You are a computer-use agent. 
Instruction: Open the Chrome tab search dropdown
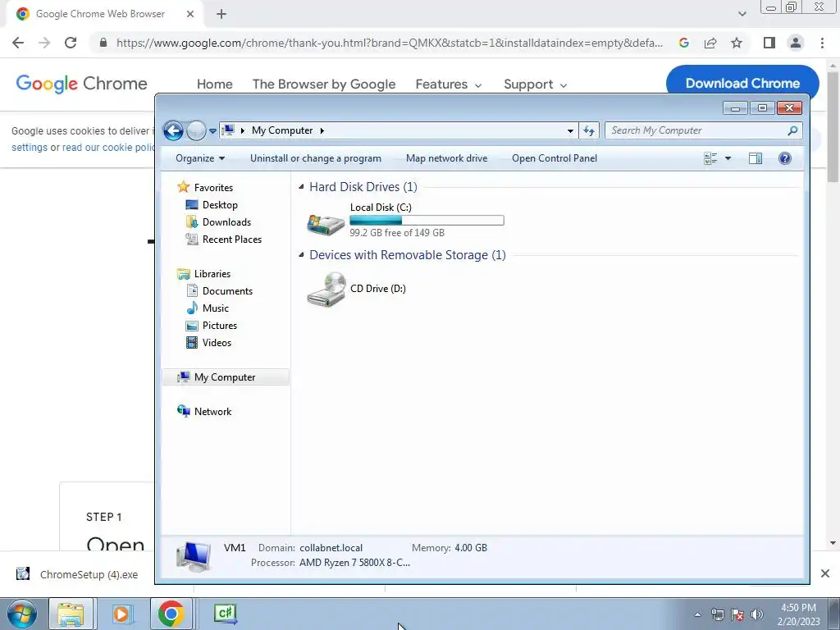(x=742, y=14)
